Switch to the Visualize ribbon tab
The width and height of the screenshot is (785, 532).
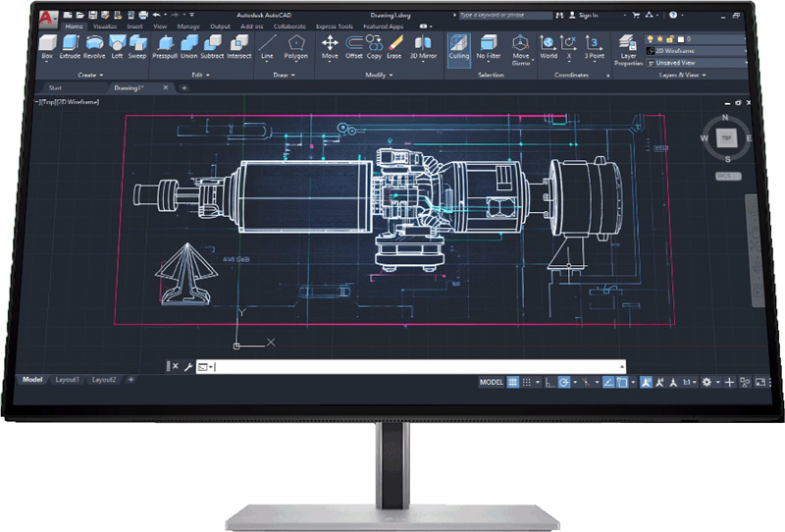point(105,27)
